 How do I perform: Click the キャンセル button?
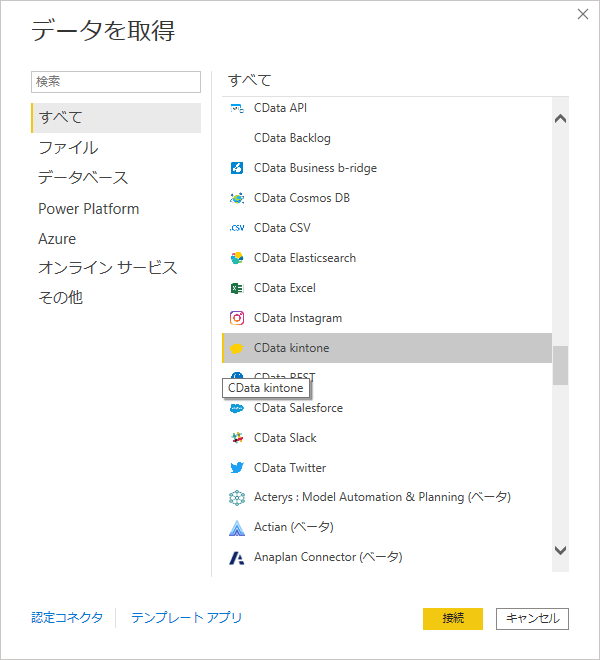(532, 618)
